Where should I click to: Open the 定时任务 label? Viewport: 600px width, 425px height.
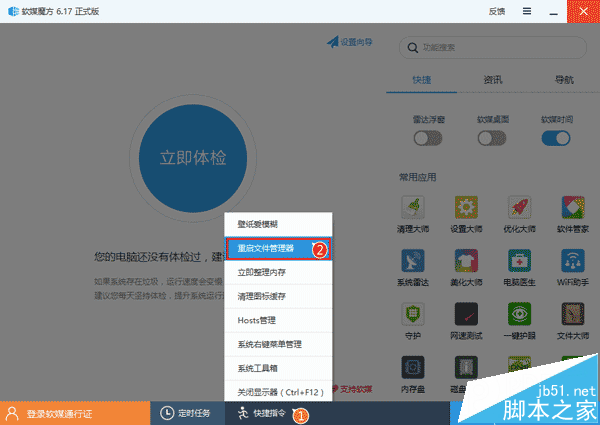[194, 414]
